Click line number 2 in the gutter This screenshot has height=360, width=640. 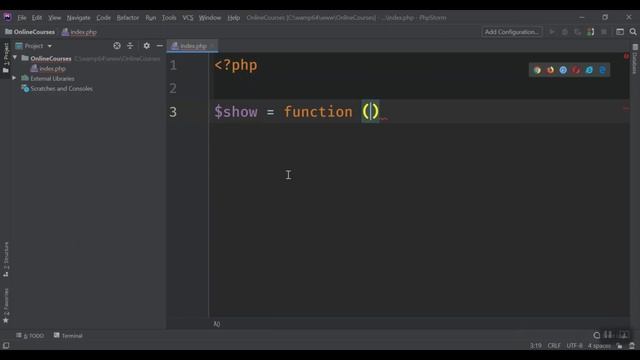click(173, 88)
